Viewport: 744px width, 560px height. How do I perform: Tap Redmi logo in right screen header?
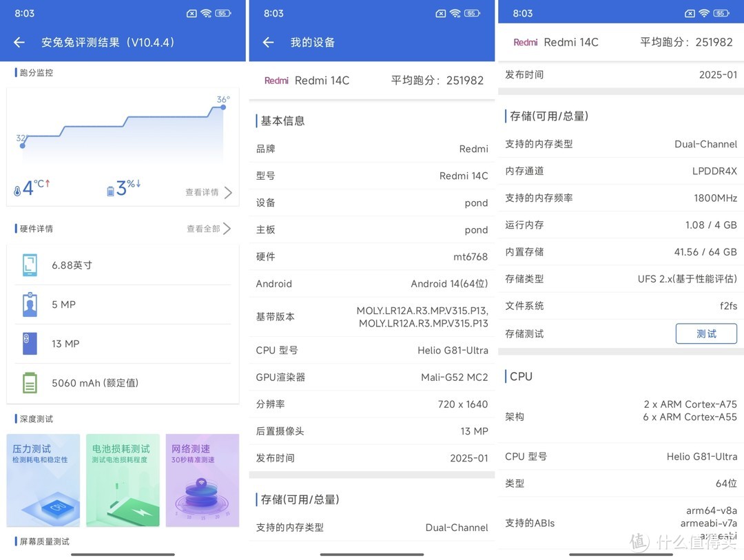525,42
